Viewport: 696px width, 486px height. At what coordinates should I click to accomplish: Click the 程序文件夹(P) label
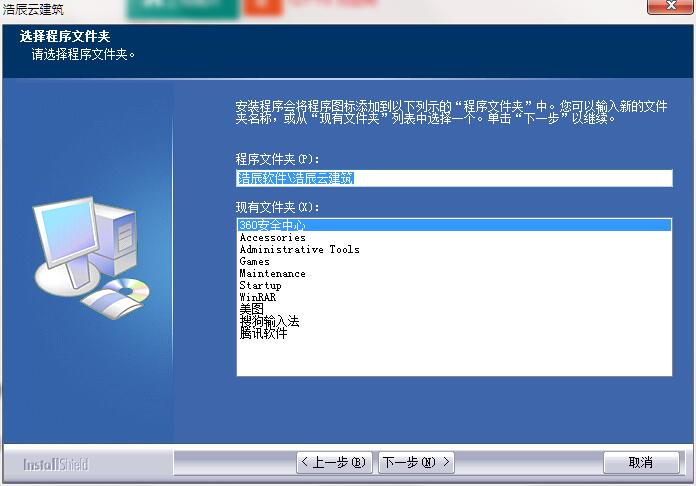point(277,159)
